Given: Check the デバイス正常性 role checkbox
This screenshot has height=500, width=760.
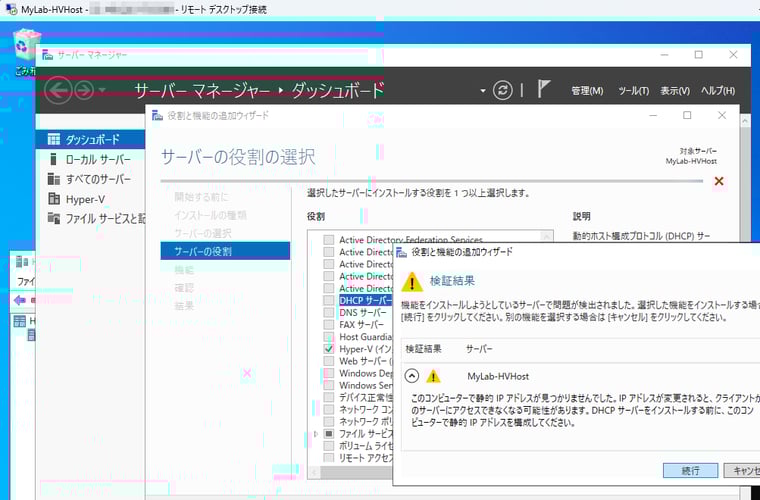Looking at the screenshot, I should 329,397.
